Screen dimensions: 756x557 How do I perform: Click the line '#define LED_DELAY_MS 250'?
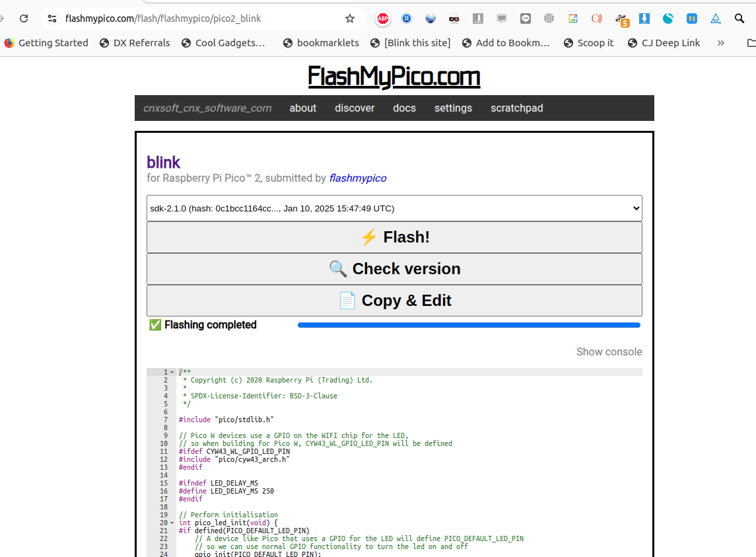226,491
